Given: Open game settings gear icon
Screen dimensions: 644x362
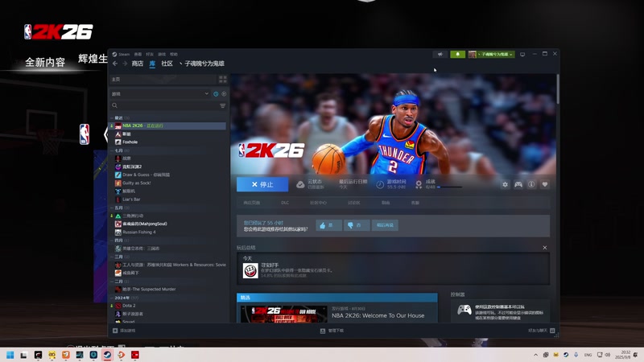Looking at the screenshot, I should coord(506,185).
